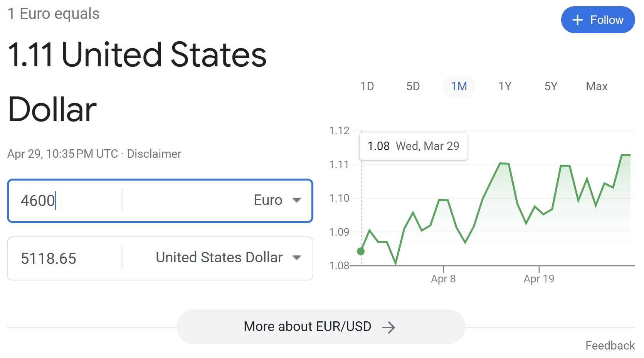The image size is (644, 358).
Task: Click the Apr 8 marker on chart axis
Action: click(443, 279)
